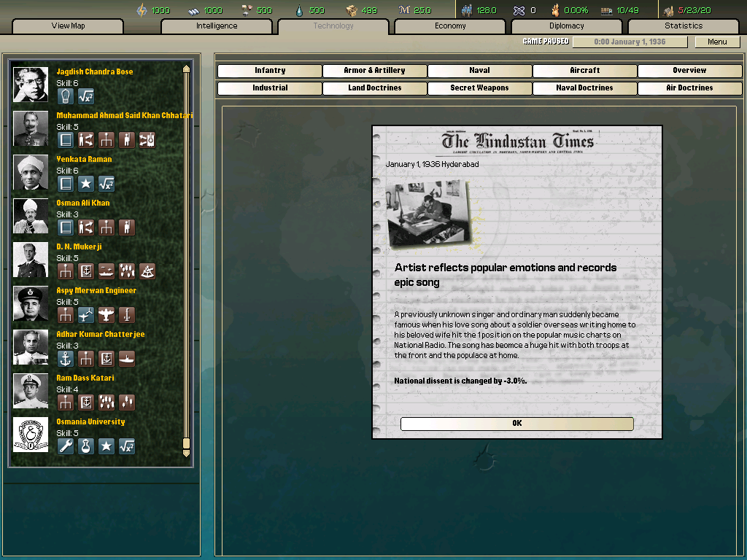Show the Land Doctrines category
The height and width of the screenshot is (560, 747).
click(x=374, y=88)
